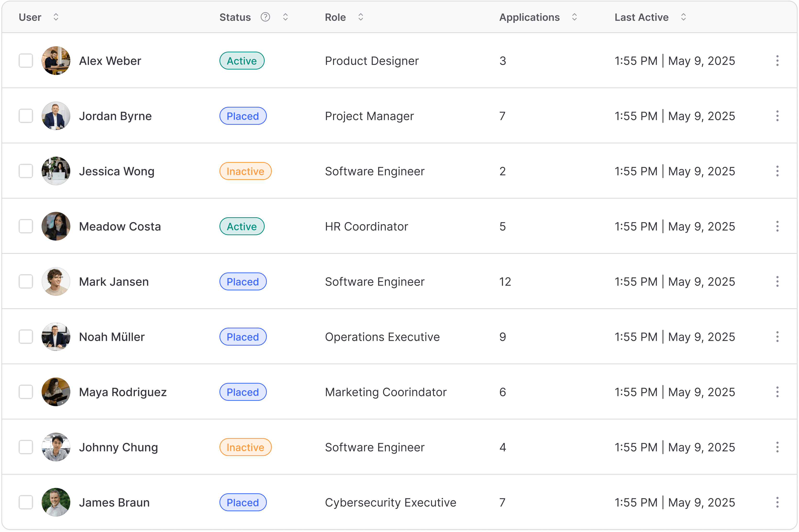
Task: Select Jordan Byrne's row checkbox
Action: pos(26,116)
